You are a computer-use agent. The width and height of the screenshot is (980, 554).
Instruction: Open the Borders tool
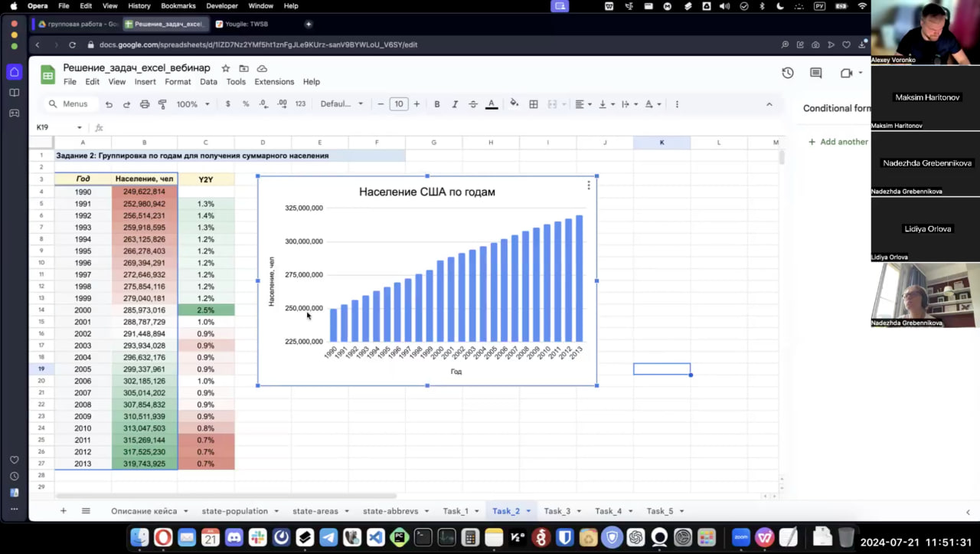[x=534, y=104]
